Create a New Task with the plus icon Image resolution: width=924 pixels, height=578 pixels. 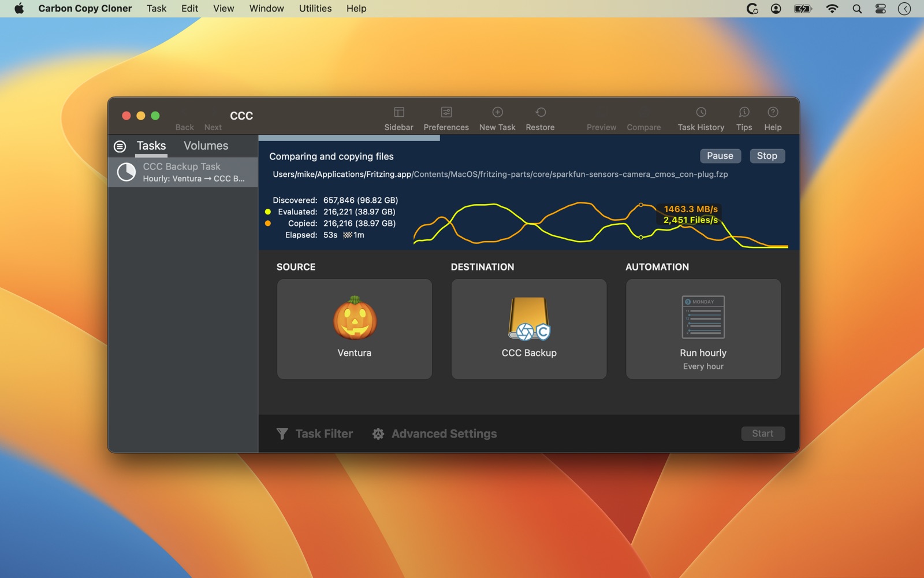coord(497,112)
